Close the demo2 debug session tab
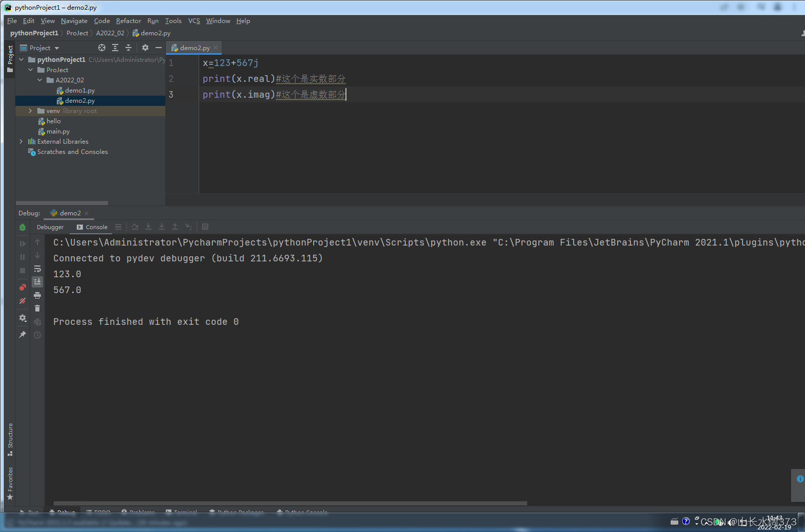 86,213
